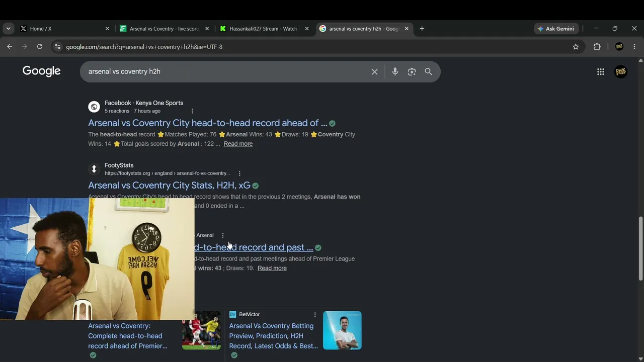
Task: Bookmark this page with the star
Action: tap(576, 47)
